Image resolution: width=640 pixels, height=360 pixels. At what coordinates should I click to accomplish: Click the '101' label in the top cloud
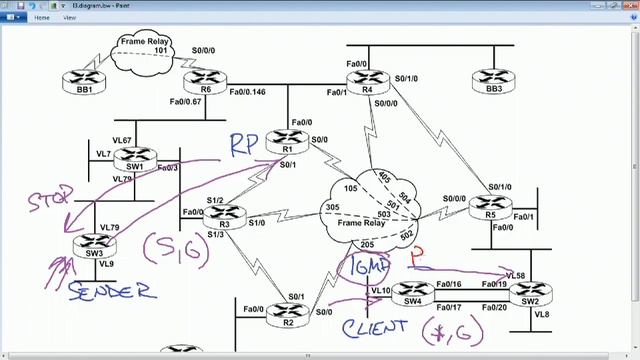[x=161, y=51]
